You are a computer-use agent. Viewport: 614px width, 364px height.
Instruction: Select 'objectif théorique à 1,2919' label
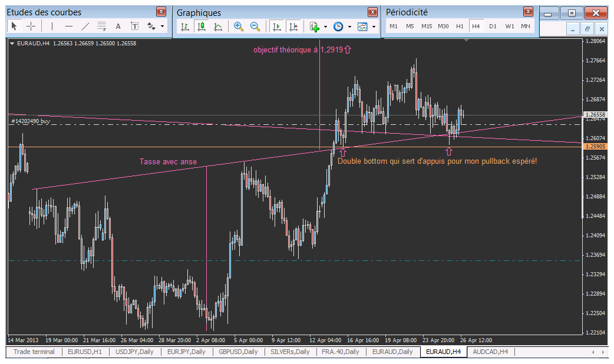[298, 49]
